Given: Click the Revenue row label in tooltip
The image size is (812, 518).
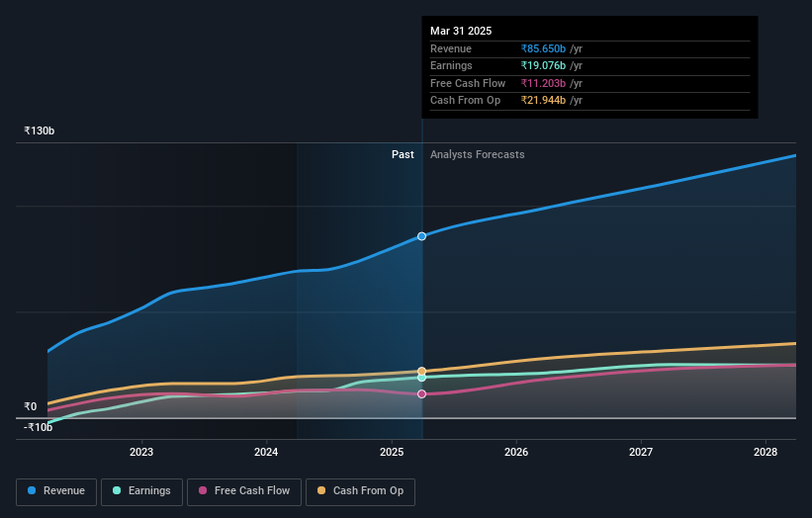Looking at the screenshot, I should coord(451,48).
